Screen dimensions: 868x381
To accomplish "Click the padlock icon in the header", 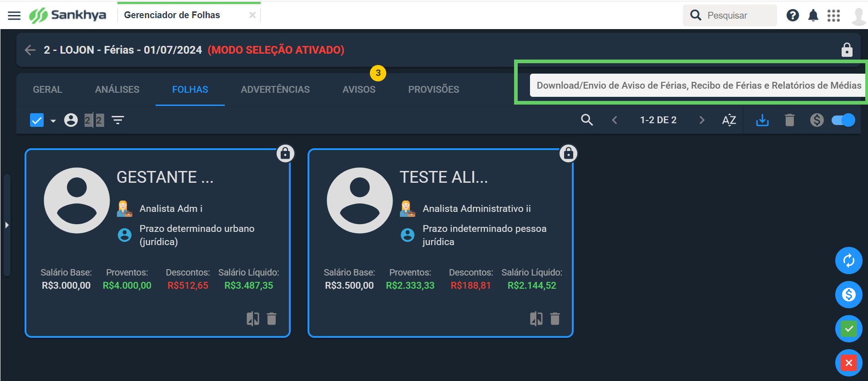I will pos(847,50).
